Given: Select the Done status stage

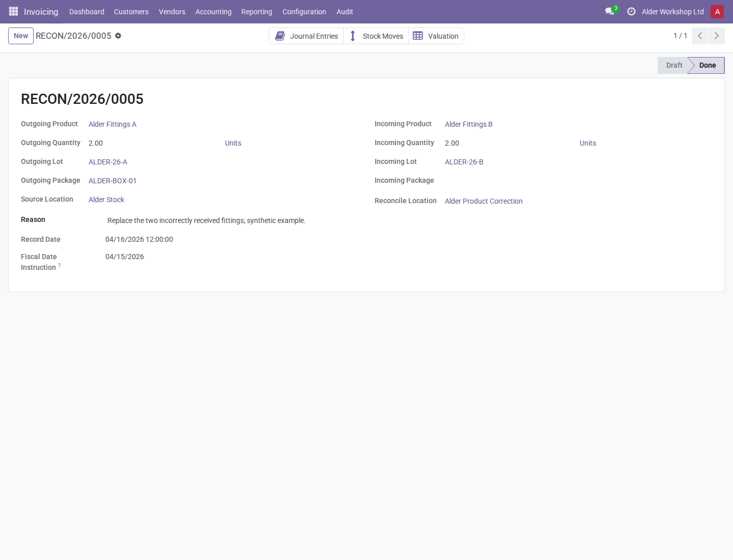Looking at the screenshot, I should click(707, 65).
